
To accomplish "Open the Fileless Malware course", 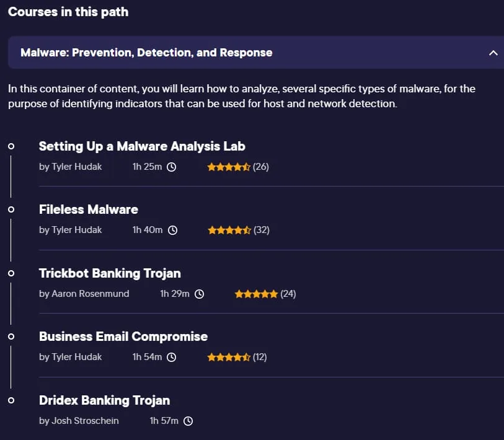I will [x=89, y=209].
